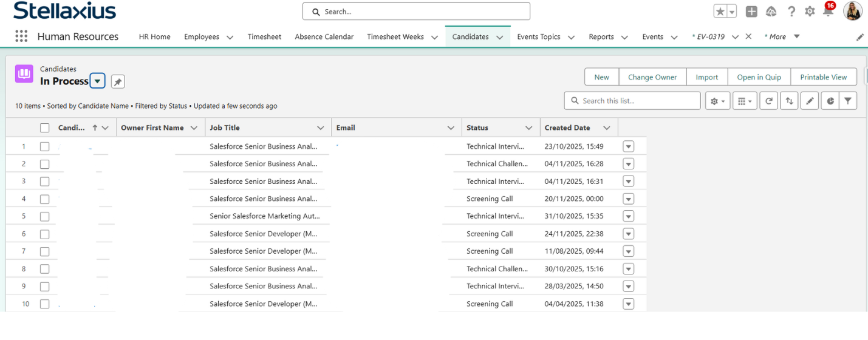Show charts panel icon

click(x=830, y=101)
